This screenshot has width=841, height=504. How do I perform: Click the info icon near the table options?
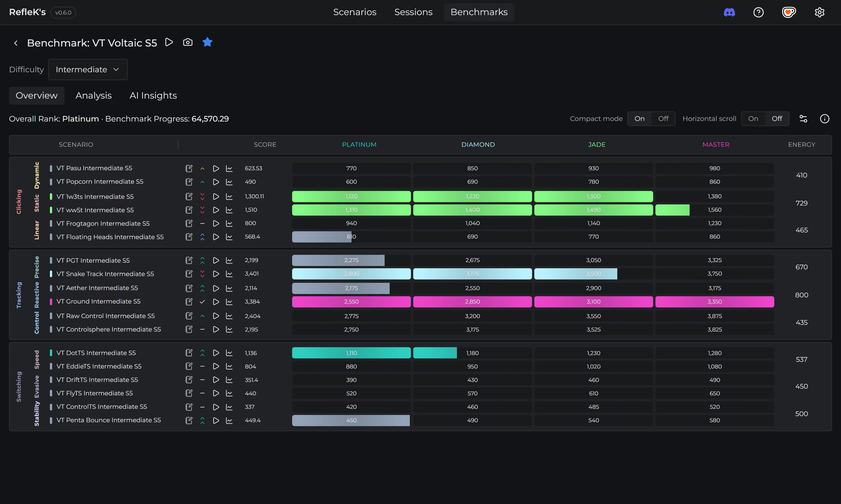tap(825, 118)
